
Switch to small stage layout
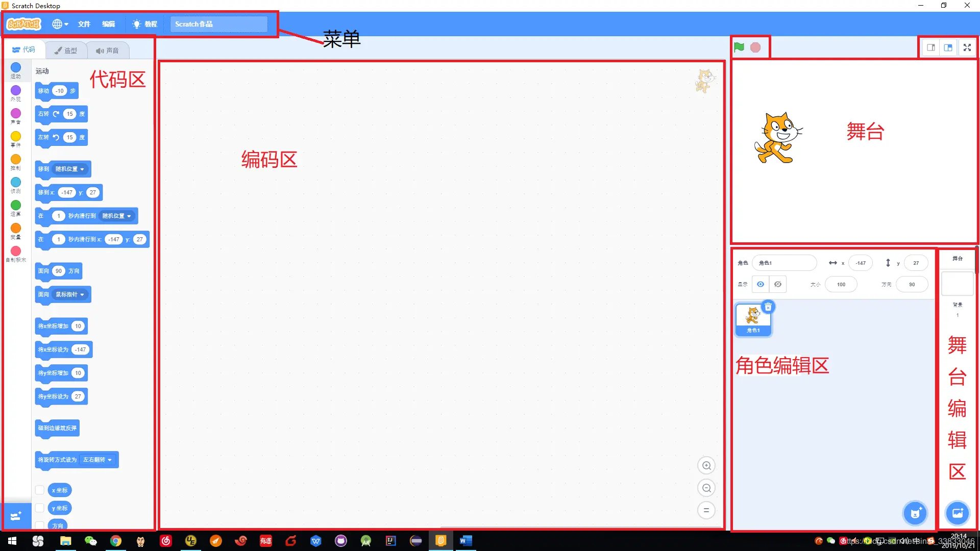[x=931, y=47]
